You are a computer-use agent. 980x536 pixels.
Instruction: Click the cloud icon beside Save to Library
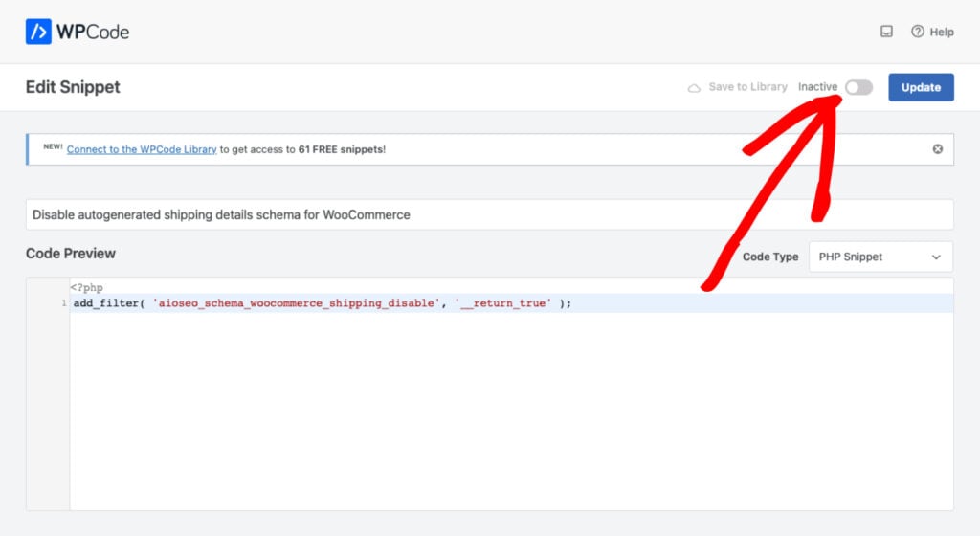tap(694, 88)
